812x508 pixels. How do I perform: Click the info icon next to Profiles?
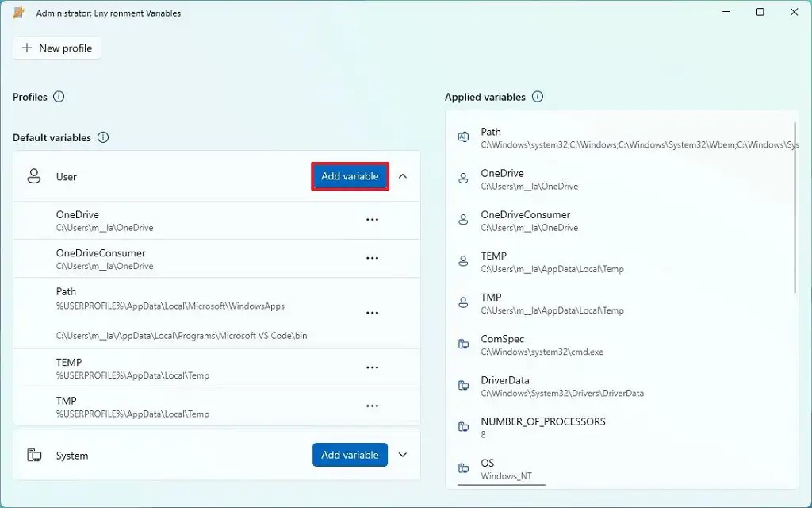click(59, 97)
